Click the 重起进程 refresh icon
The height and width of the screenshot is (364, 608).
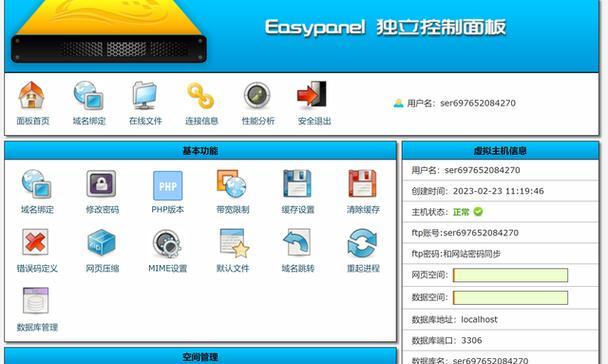point(362,243)
